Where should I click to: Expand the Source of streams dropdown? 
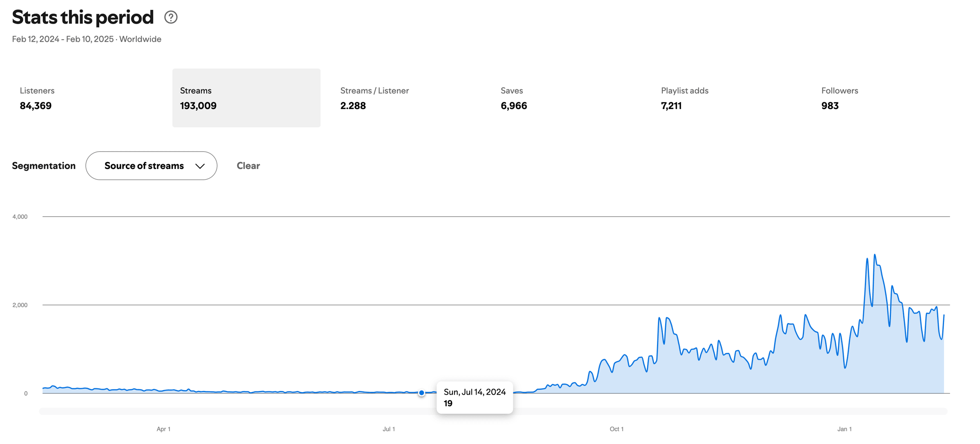tap(151, 166)
